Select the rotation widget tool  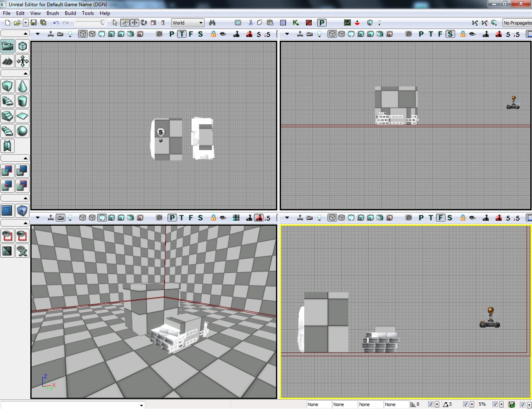coord(144,23)
